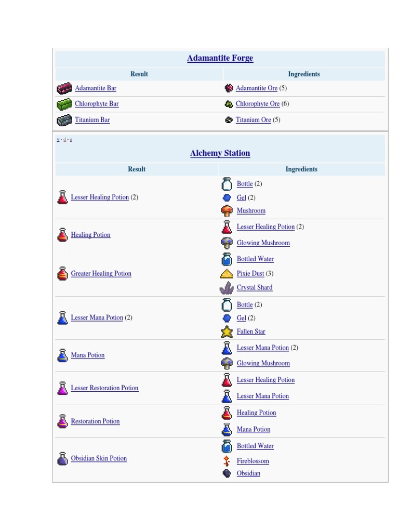Click the Gel icon in Lesser Healing recipe
The height and width of the screenshot is (532, 399).
tap(227, 197)
